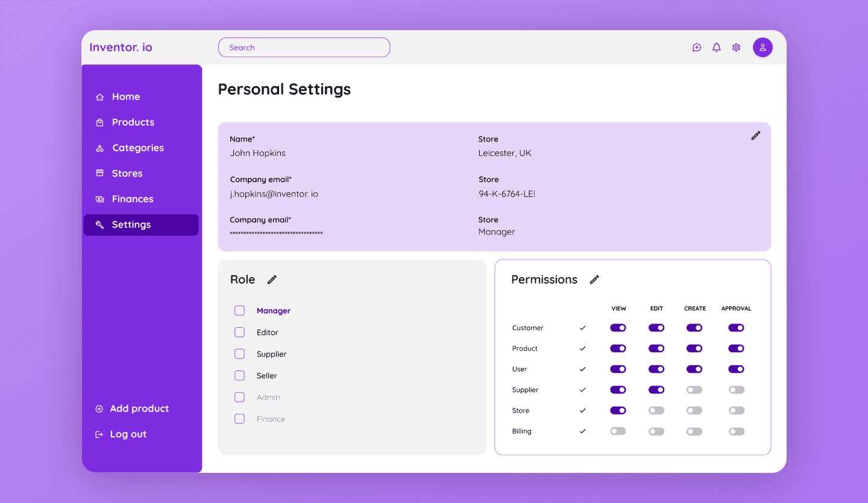Check the Seller role checkbox
Screen dimensions: 868x503
coord(239,376)
